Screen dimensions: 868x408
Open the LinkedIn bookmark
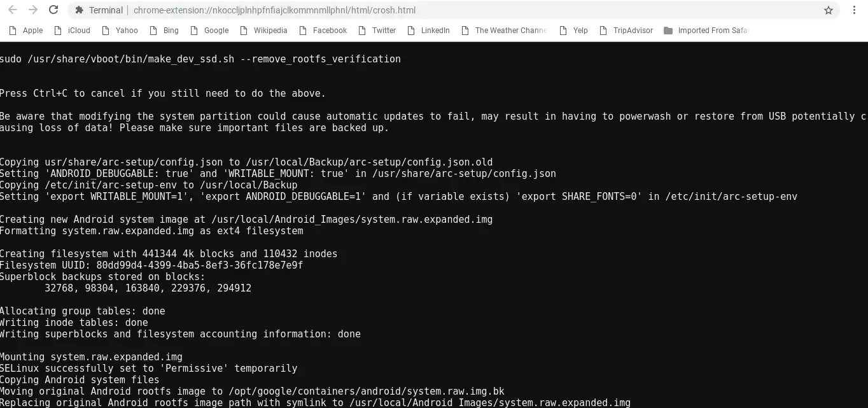coord(428,30)
